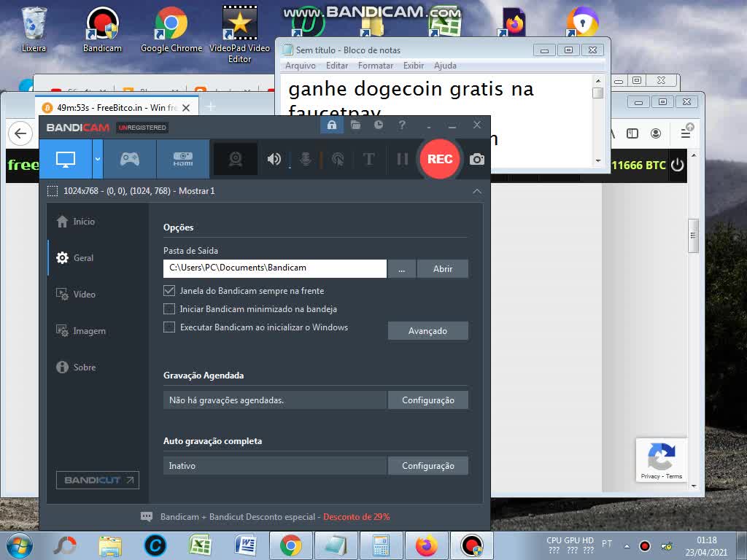
Task: Click Desconto de 29% promo link
Action: tap(356, 517)
